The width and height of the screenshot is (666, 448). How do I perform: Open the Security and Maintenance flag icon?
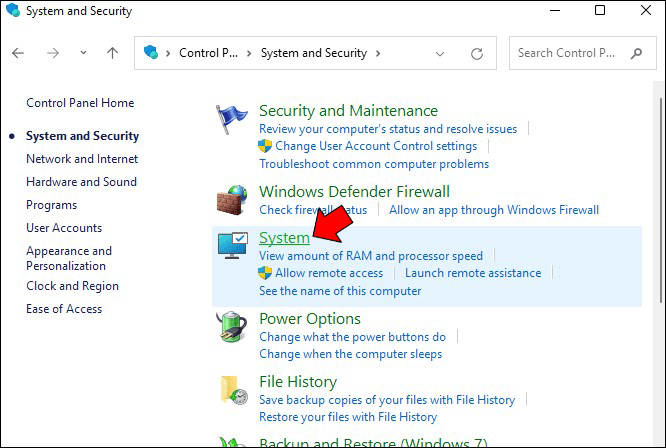click(x=231, y=119)
